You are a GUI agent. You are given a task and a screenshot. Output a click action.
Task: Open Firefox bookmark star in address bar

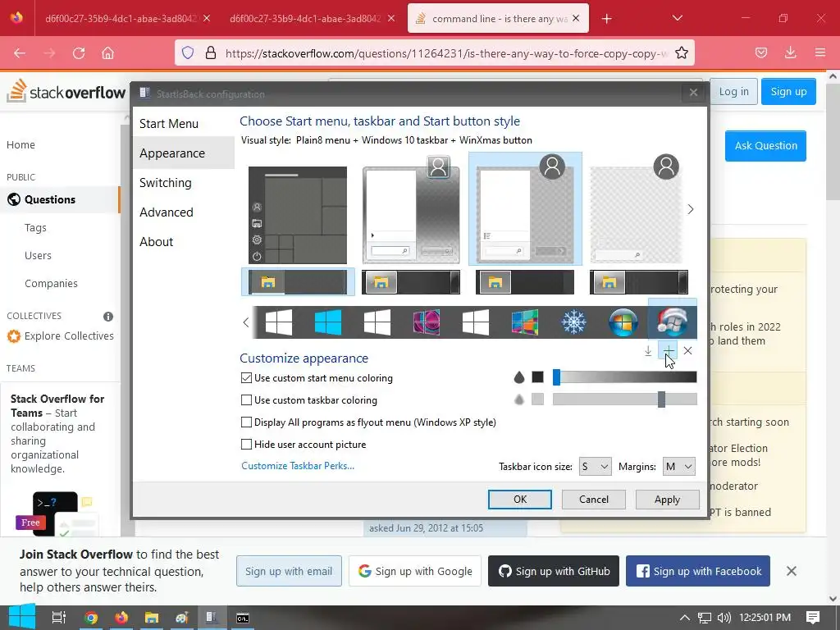(x=682, y=52)
